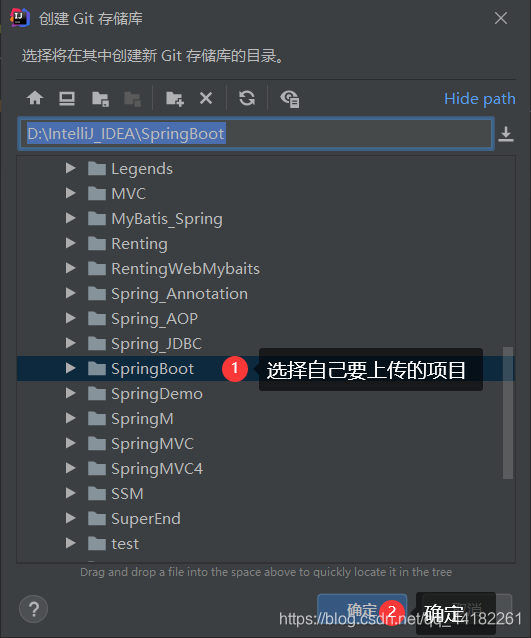Image resolution: width=531 pixels, height=638 pixels.
Task: Expand Spring_AOP folder arrow
Action: coord(71,318)
